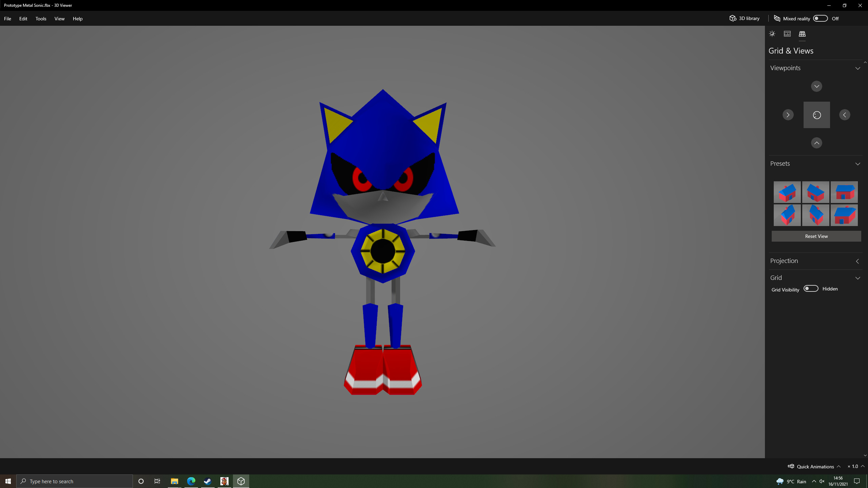Open the notification center icon
Screen dimensions: 868x488
click(x=857, y=481)
